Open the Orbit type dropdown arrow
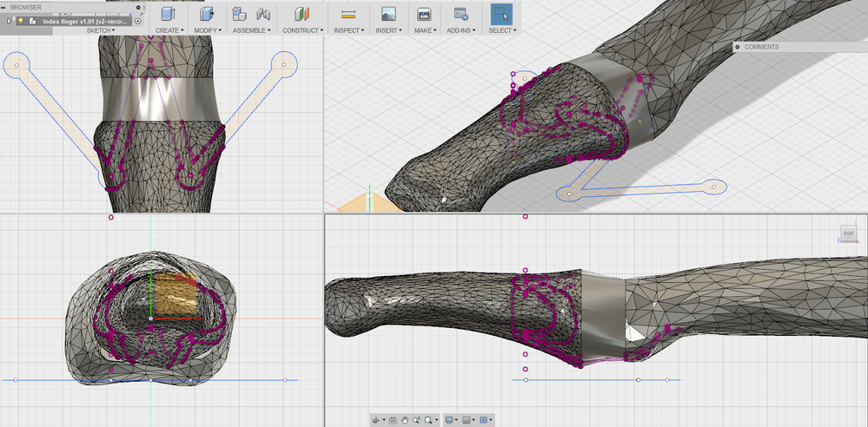 click(384, 420)
